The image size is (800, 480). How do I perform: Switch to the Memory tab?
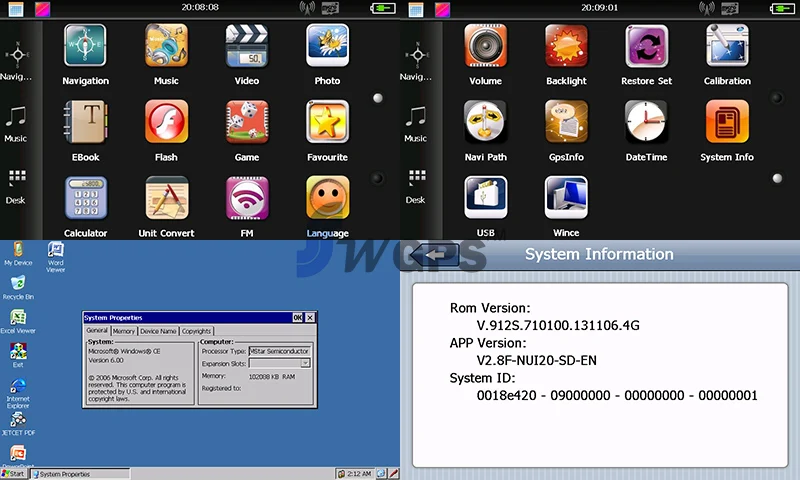(124, 331)
